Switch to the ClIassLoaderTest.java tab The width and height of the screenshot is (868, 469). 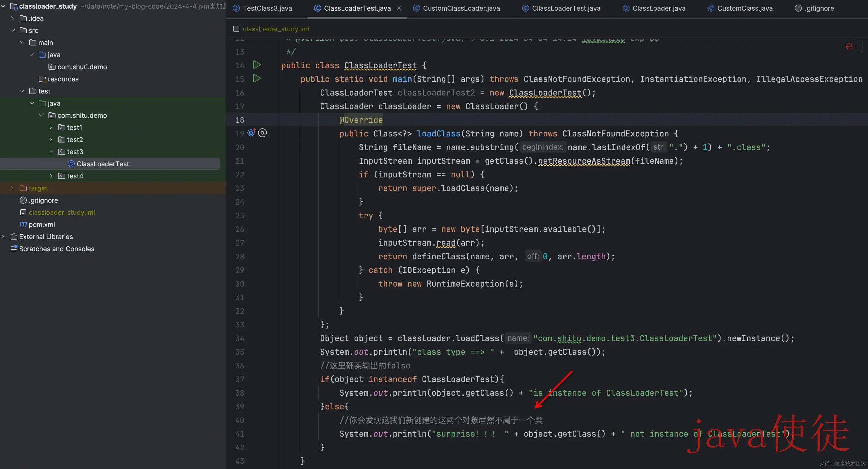pos(561,8)
